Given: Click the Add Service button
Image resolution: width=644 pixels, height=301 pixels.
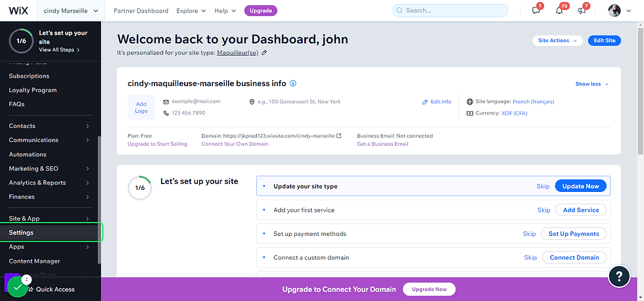Looking at the screenshot, I should pos(581,210).
